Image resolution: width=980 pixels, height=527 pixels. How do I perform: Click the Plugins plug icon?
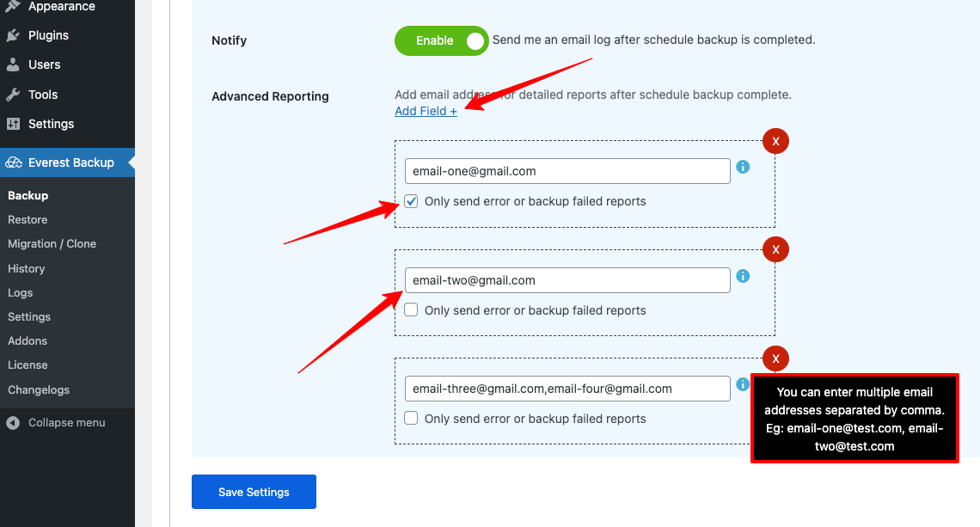(13, 35)
